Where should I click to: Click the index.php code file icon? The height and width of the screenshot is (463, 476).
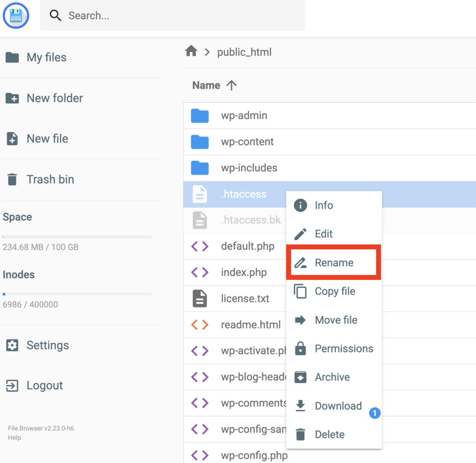(x=200, y=273)
